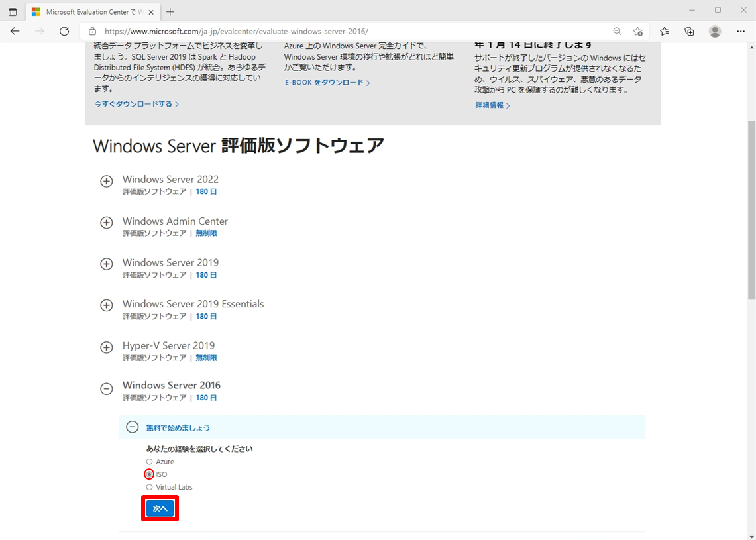The width and height of the screenshot is (756, 540).
Task: Open the tab actions menu icon
Action: pyautogui.click(x=13, y=12)
